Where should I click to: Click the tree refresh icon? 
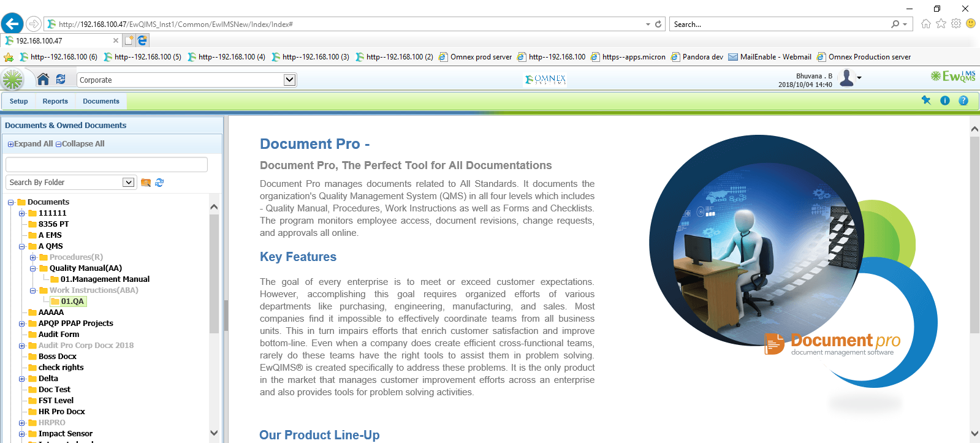(159, 183)
